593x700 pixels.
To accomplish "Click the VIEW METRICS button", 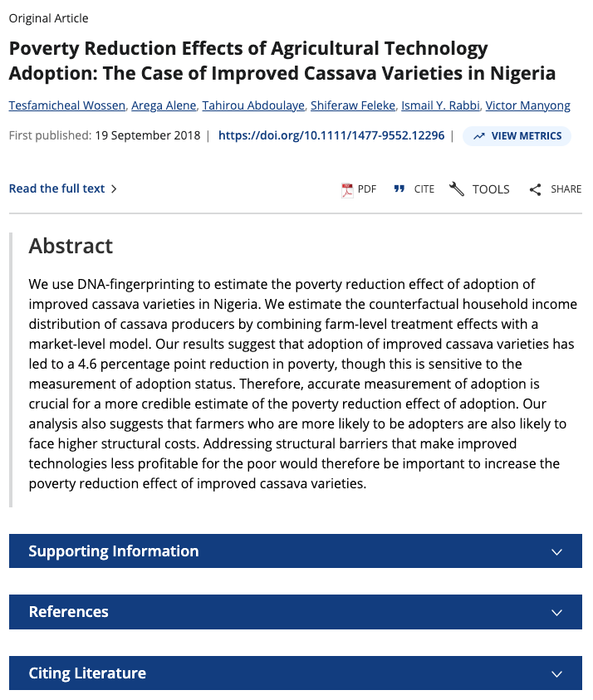I will [517, 136].
